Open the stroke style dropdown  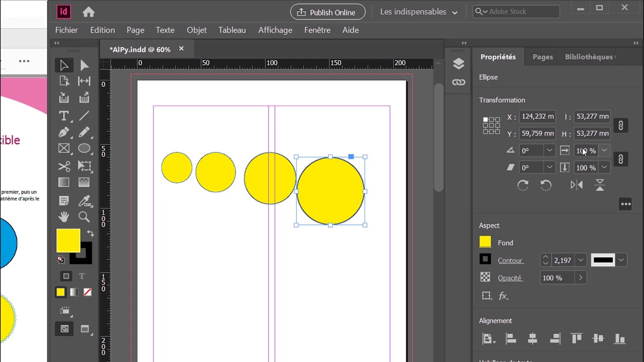point(621,260)
